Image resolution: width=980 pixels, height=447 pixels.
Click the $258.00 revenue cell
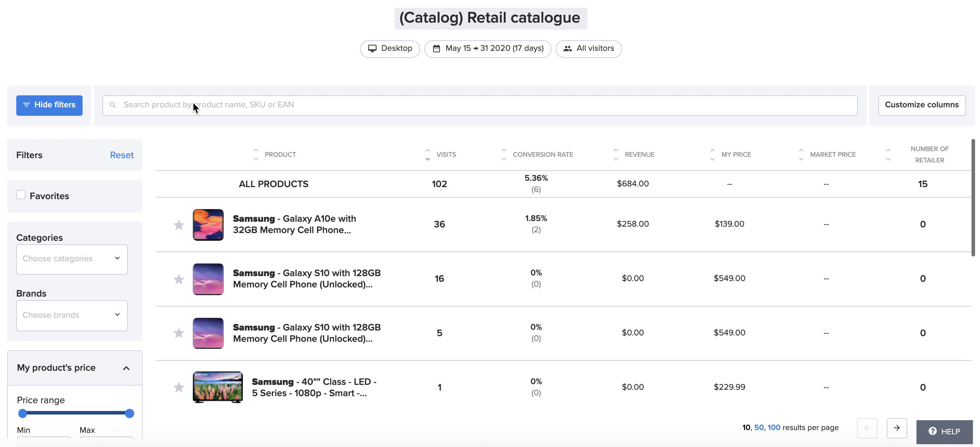(633, 224)
